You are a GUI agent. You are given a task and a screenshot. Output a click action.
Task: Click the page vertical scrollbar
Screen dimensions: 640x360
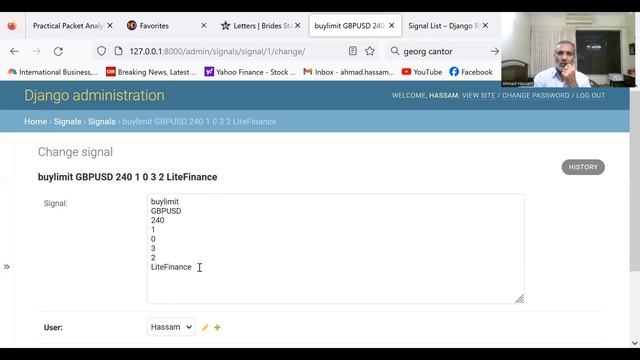point(635,181)
